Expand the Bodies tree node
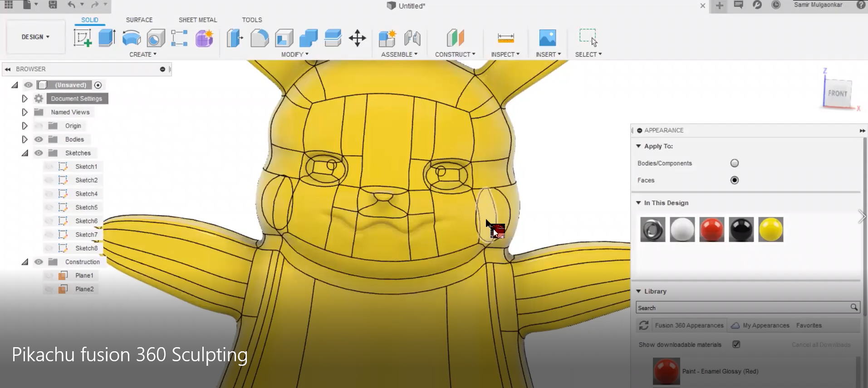Viewport: 868px width, 388px height. (25, 139)
